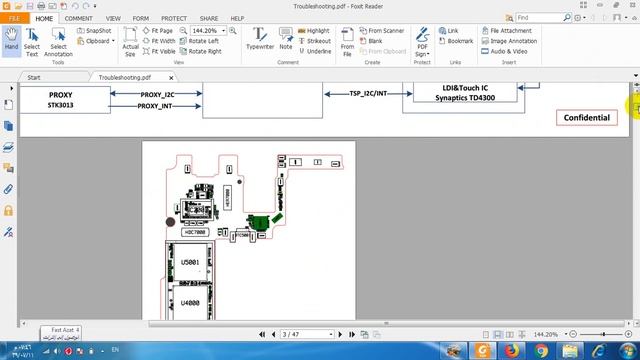The height and width of the screenshot is (360, 640).
Task: Select the Underline tool
Action: [x=315, y=51]
